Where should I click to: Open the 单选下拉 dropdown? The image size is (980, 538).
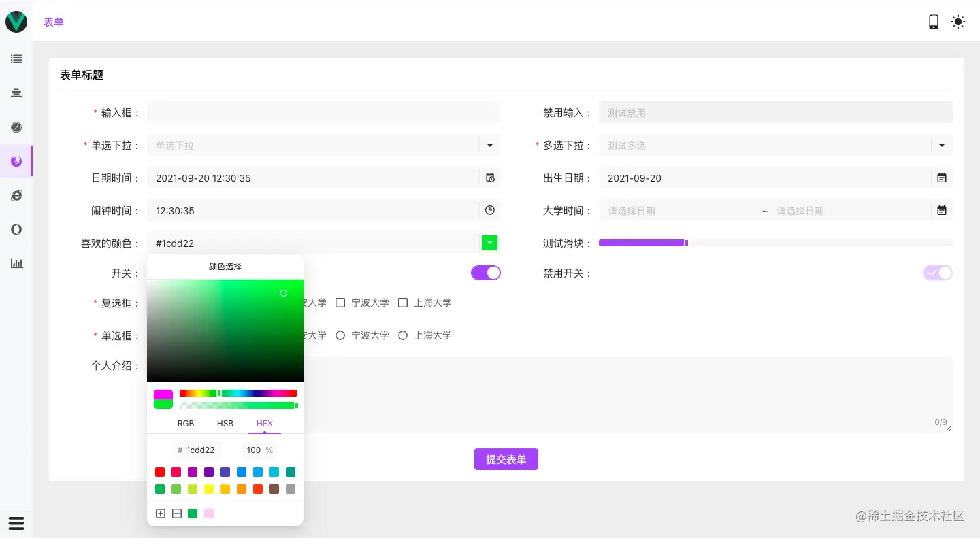[489, 145]
